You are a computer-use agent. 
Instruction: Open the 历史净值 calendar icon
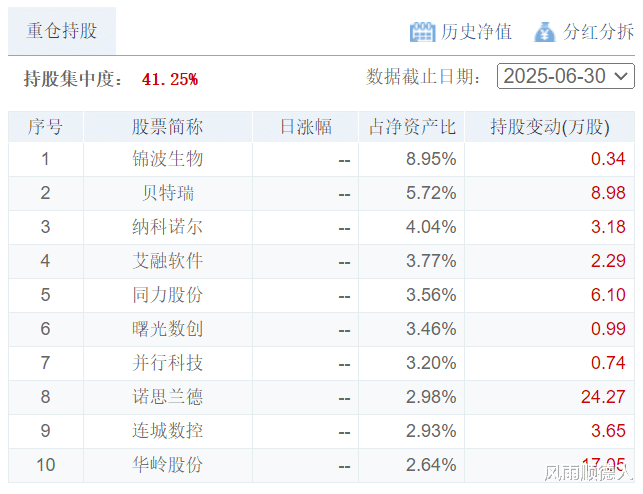(x=422, y=32)
